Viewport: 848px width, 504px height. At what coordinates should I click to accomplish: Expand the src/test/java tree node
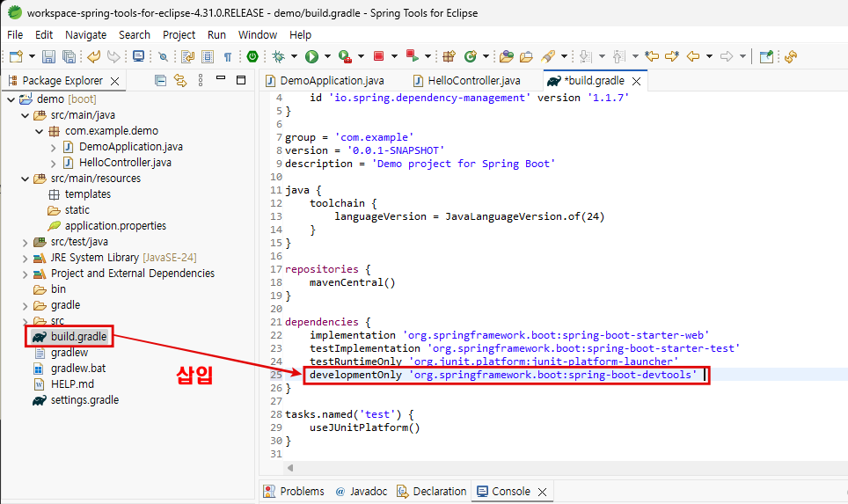pyautogui.click(x=25, y=242)
